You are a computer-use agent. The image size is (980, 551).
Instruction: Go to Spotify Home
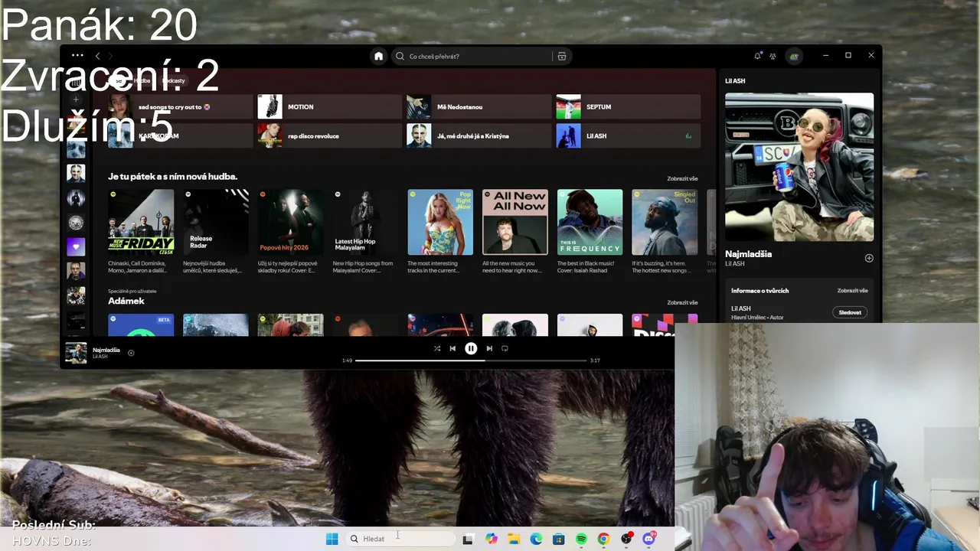(378, 56)
